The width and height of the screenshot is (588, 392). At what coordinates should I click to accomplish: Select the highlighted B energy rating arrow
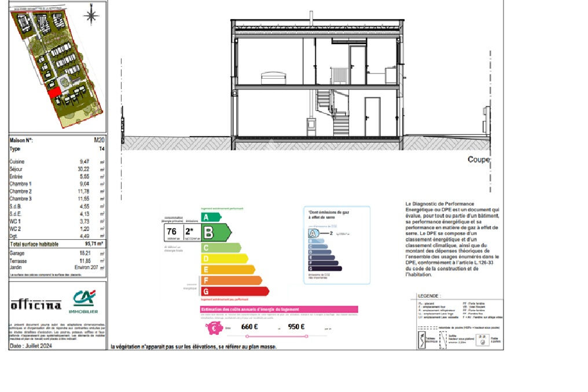215,232
